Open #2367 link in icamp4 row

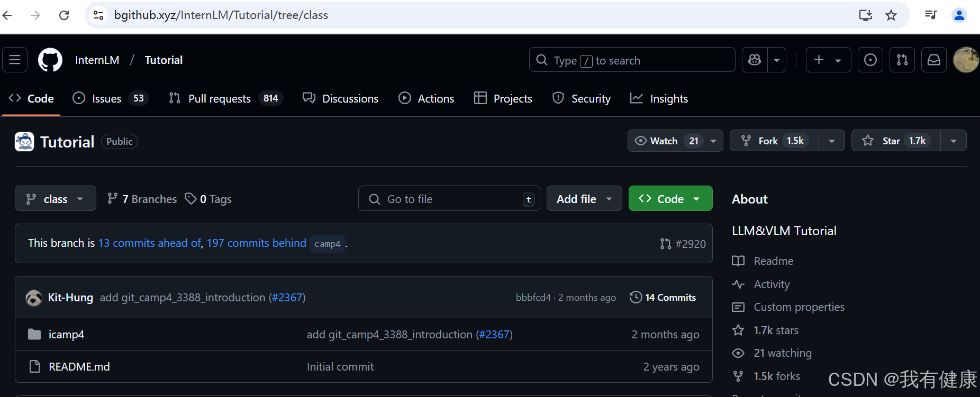tap(494, 335)
